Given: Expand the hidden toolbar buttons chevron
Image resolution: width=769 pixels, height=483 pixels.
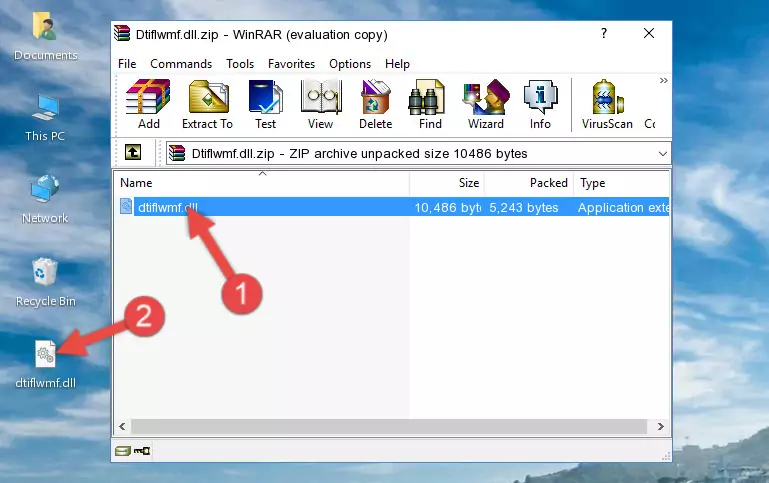Looking at the screenshot, I should 663,80.
